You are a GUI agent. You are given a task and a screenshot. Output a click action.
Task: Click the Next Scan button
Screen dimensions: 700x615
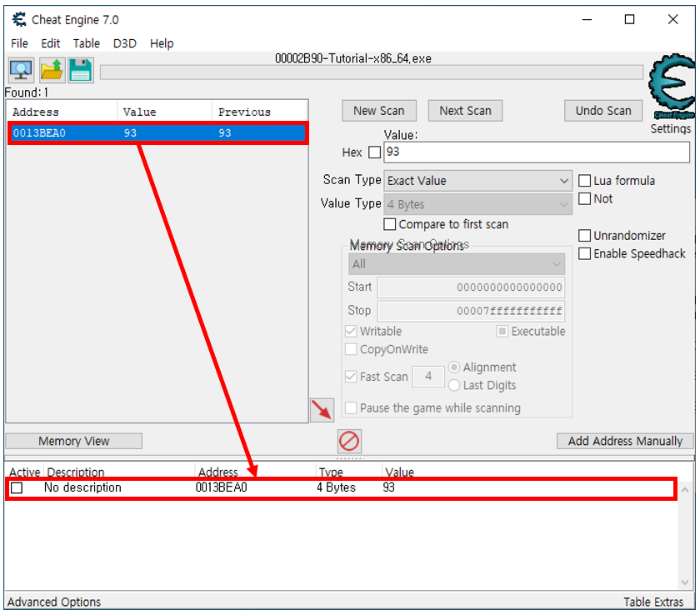(465, 111)
